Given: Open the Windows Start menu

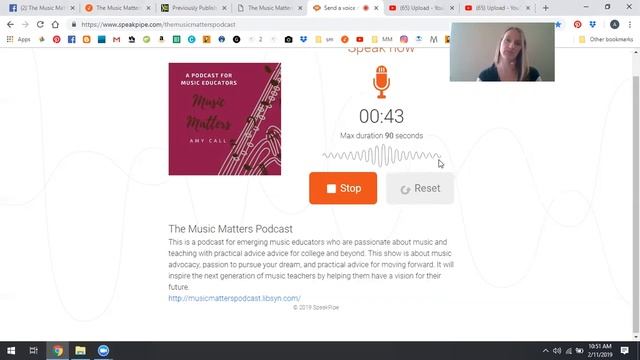Looking at the screenshot, I should tap(11, 351).
